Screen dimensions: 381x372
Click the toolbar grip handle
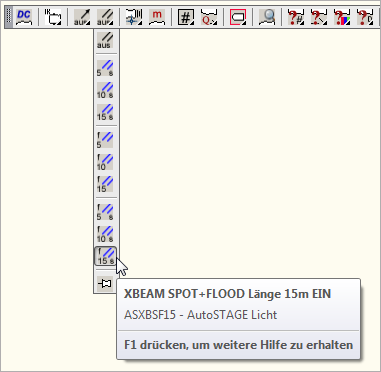pos(9,17)
